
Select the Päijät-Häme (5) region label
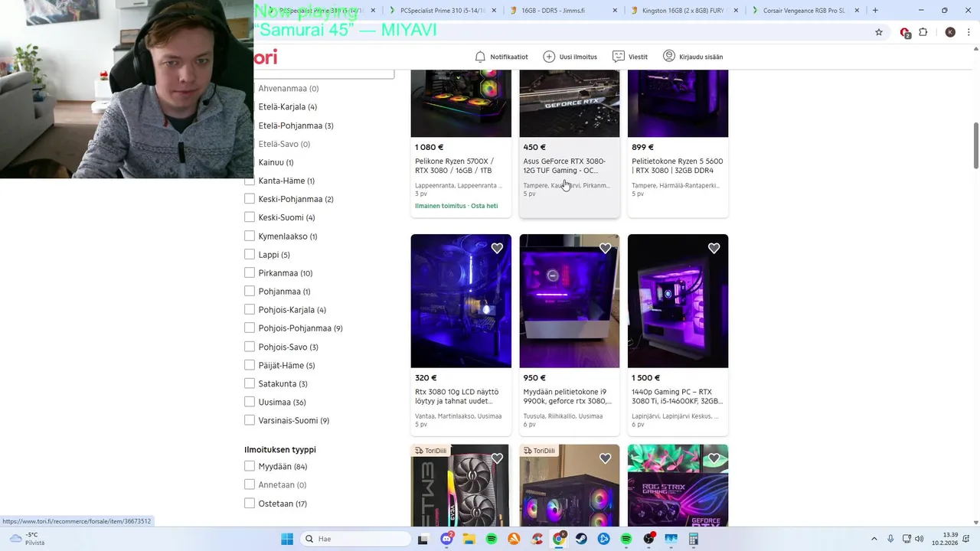286,365
